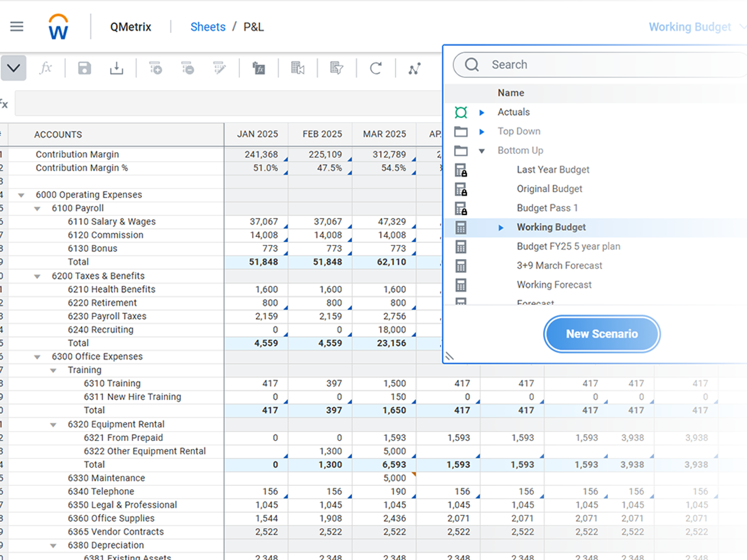747x560 pixels.
Task: Click the remove row icon
Action: pyautogui.click(x=188, y=69)
